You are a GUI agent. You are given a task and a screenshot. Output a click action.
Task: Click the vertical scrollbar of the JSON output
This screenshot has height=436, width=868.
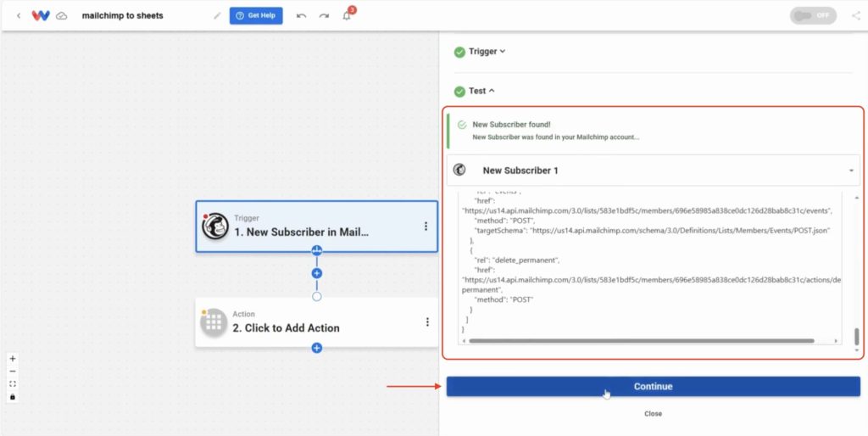857,337
